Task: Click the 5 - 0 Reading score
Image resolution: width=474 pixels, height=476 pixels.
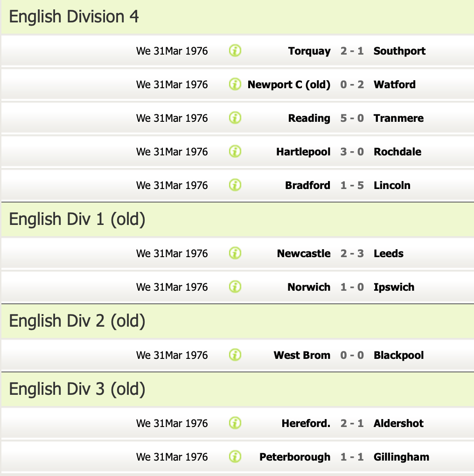Action: (352, 118)
